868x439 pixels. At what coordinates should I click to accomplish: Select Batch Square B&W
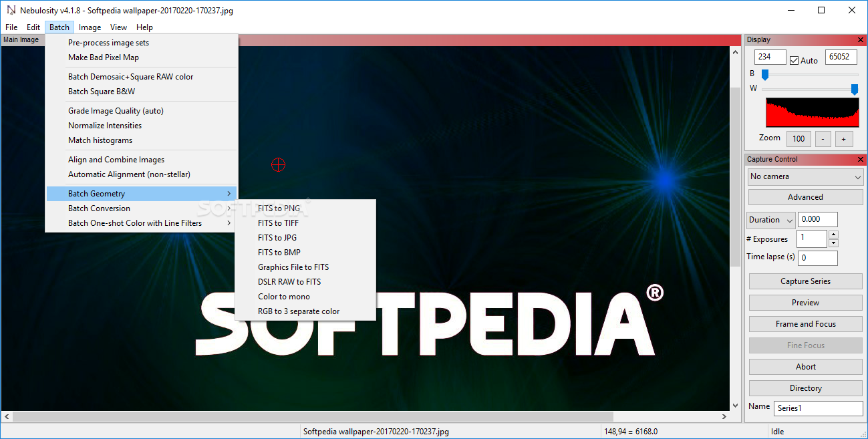click(141, 92)
